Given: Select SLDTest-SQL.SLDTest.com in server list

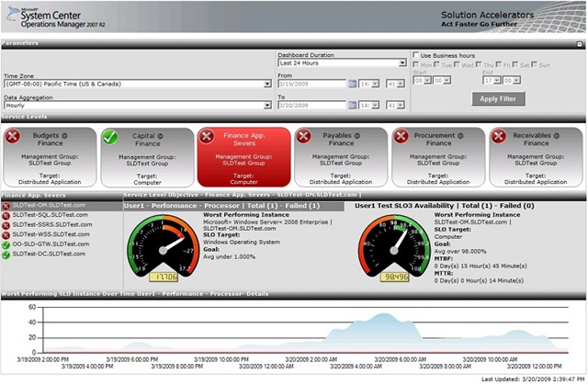Looking at the screenshot, I should point(50,214).
